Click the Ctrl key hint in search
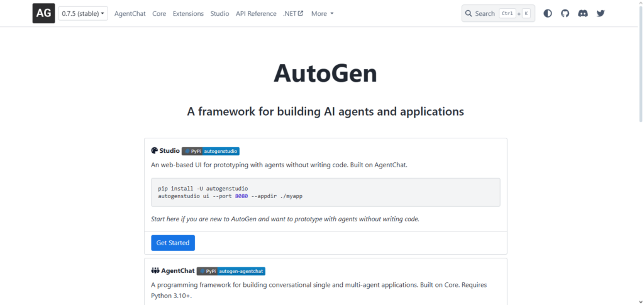644x305 pixels. pos(508,14)
